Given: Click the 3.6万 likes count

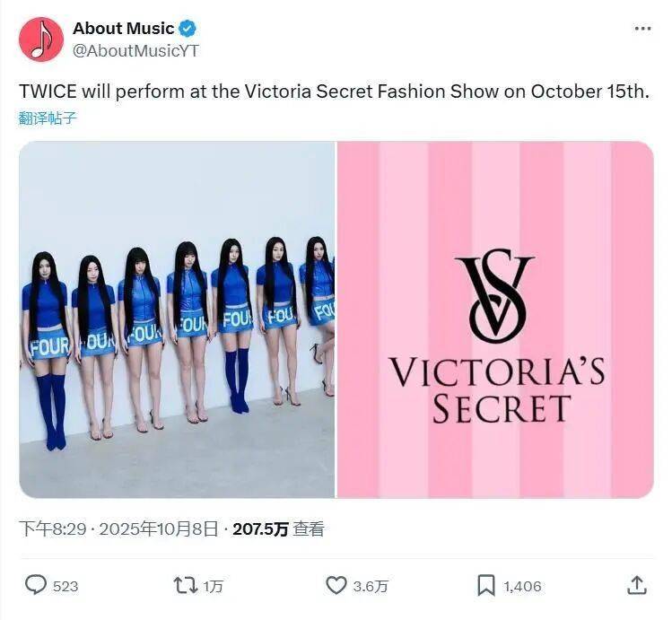Looking at the screenshot, I should coord(371,586).
